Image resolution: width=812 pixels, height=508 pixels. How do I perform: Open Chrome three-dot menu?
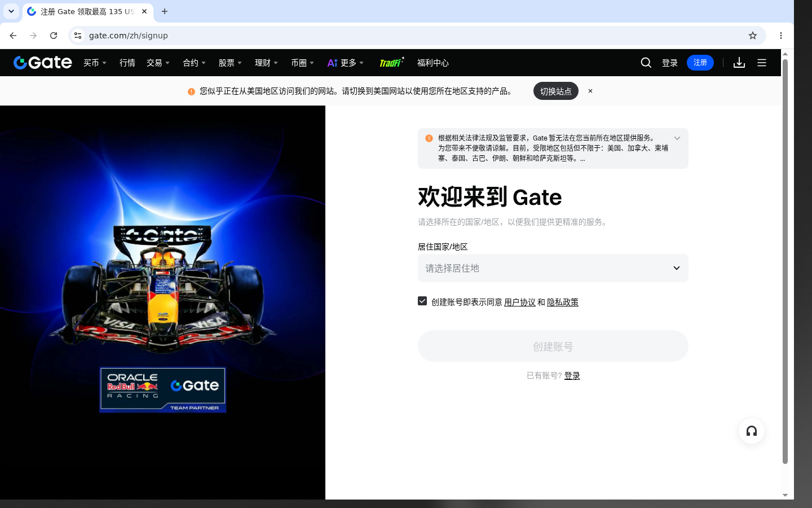[781, 36]
